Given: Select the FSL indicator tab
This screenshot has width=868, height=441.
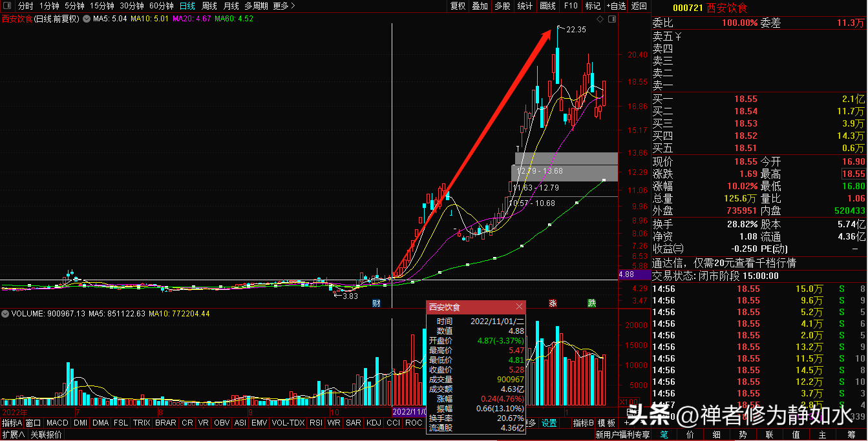Looking at the screenshot, I should tap(121, 423).
